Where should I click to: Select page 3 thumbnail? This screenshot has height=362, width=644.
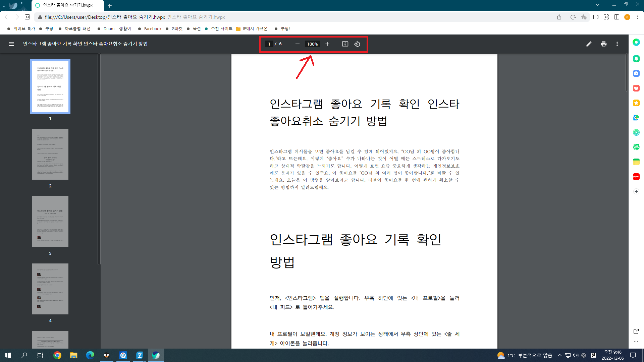coord(50,222)
